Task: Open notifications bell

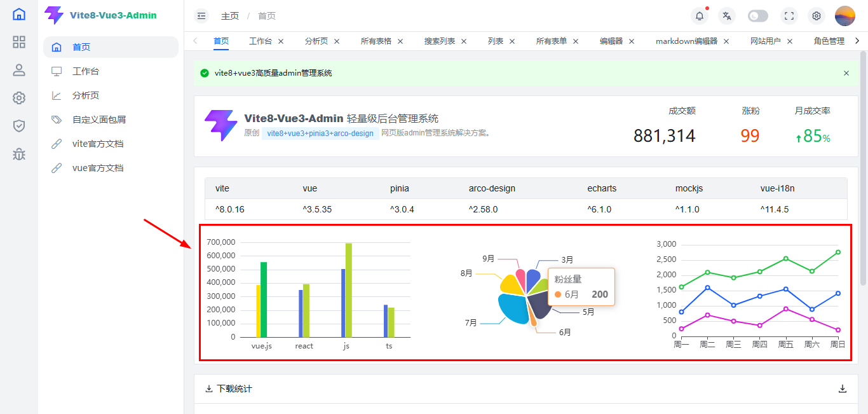Action: tap(700, 16)
